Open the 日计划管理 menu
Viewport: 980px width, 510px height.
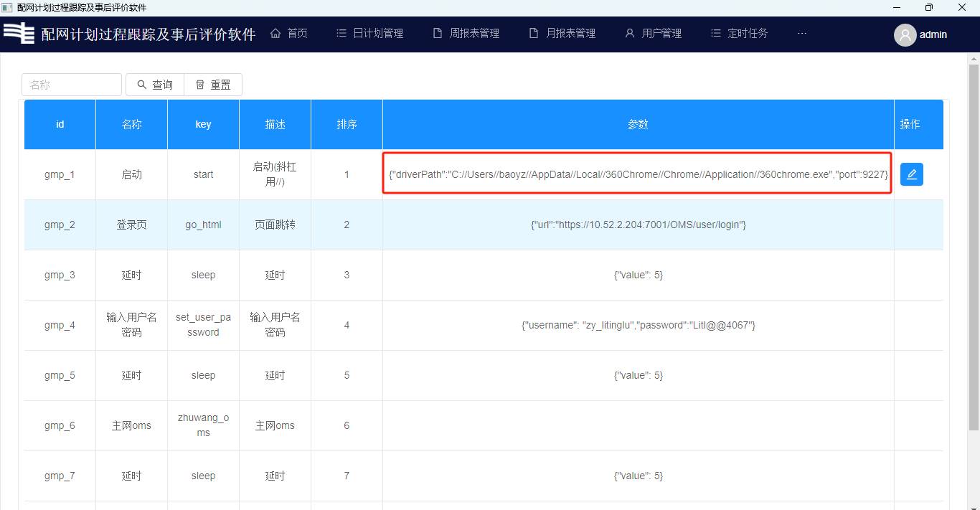[369, 33]
